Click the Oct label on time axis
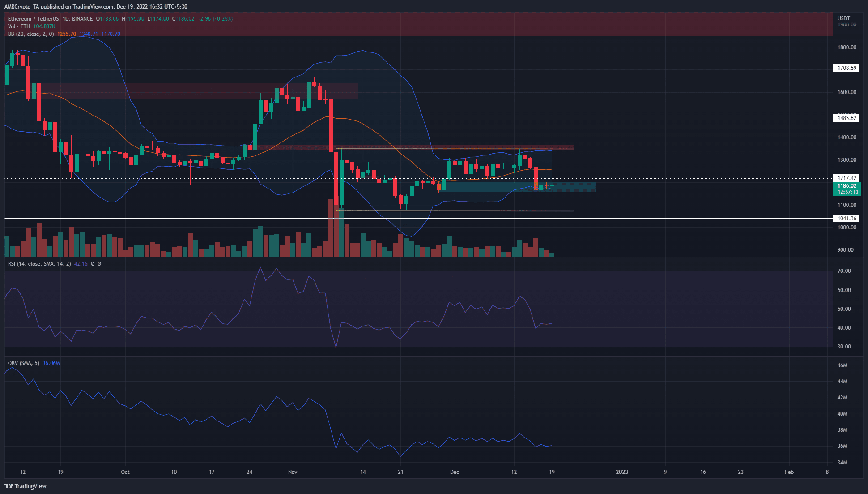 (125, 472)
